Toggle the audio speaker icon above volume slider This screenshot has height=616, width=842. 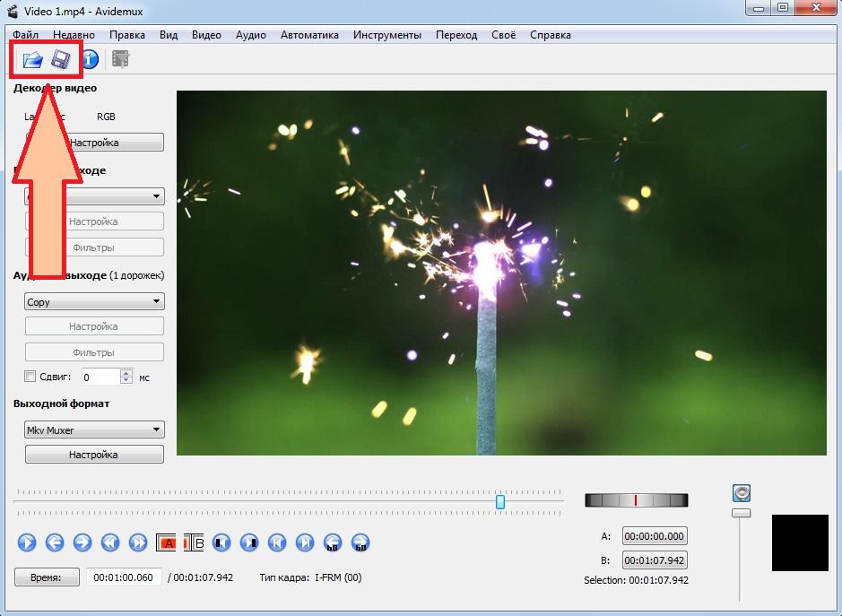point(741,493)
